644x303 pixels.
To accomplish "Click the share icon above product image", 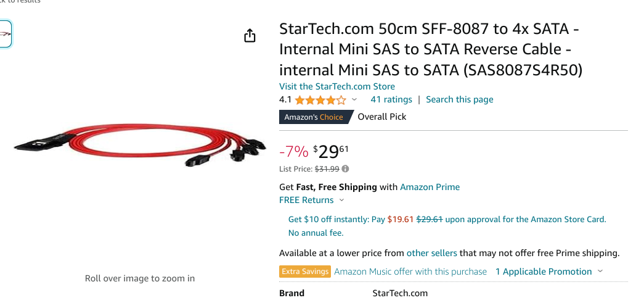I will coord(250,36).
